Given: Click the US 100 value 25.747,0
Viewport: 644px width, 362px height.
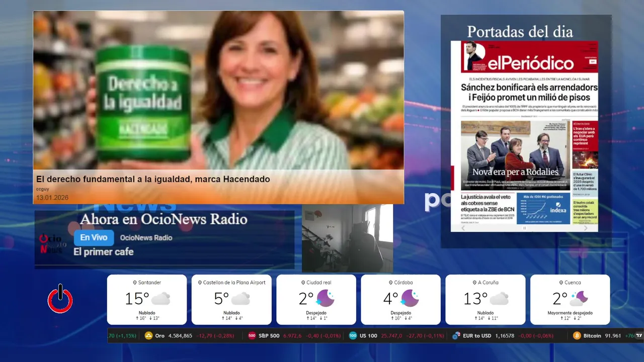Looking at the screenshot, I should [x=391, y=335].
